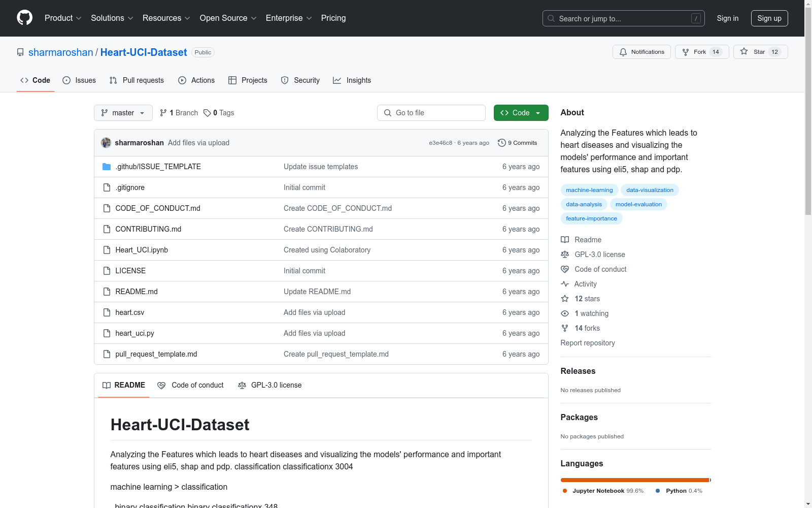Click the Sign in link

[x=728, y=18]
